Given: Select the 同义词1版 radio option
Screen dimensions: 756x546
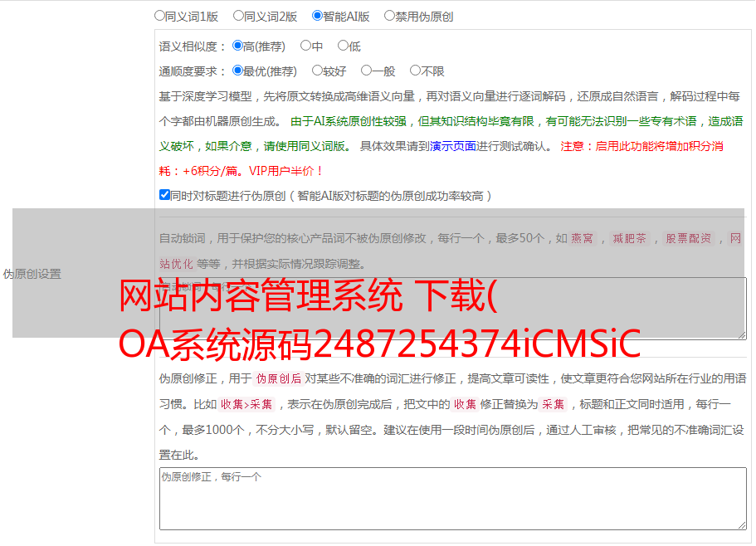Looking at the screenshot, I should [x=159, y=16].
